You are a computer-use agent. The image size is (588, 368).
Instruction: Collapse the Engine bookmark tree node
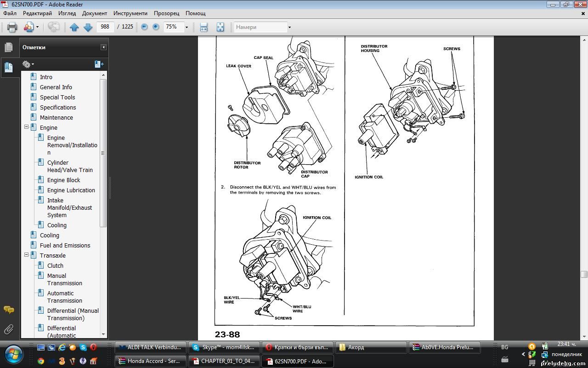[26, 127]
